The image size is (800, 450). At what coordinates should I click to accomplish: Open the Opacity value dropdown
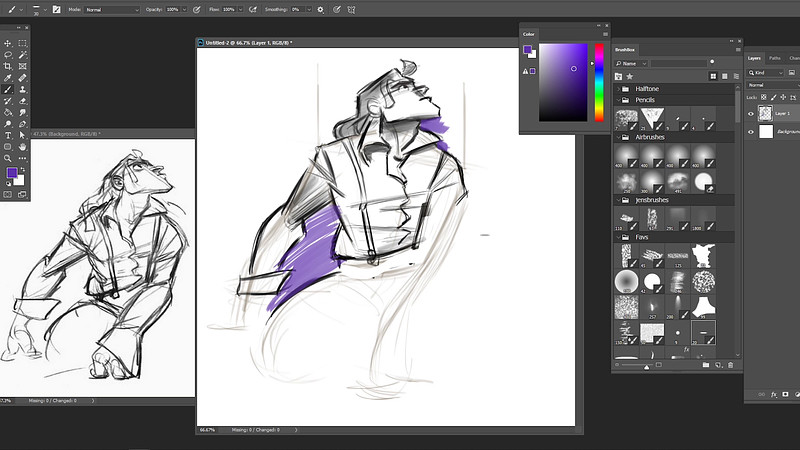(x=184, y=10)
